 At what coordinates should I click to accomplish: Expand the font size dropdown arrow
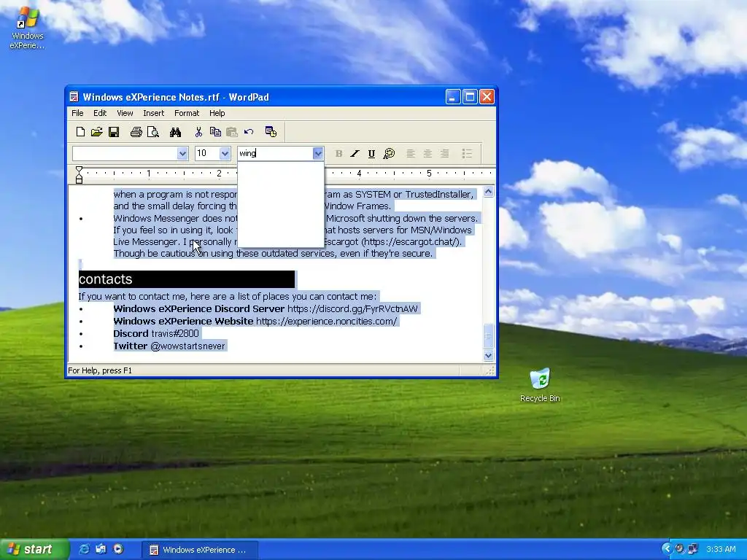click(x=225, y=153)
